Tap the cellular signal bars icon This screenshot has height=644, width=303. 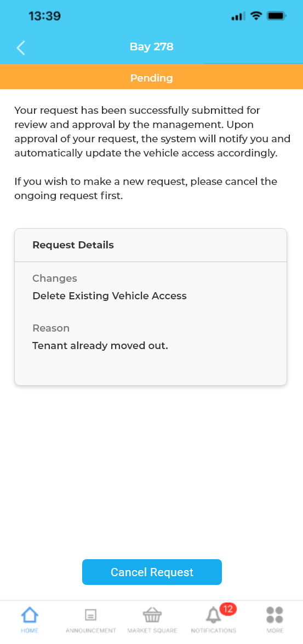[238, 16]
